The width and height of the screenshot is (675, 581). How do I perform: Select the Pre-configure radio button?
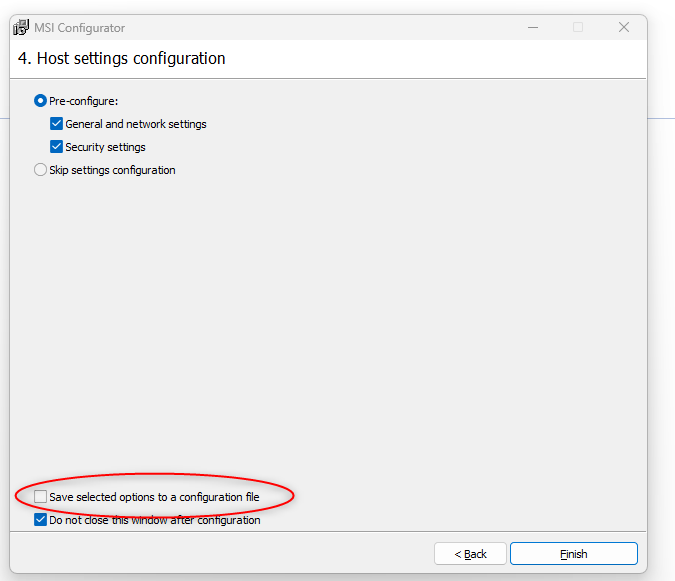(x=40, y=101)
